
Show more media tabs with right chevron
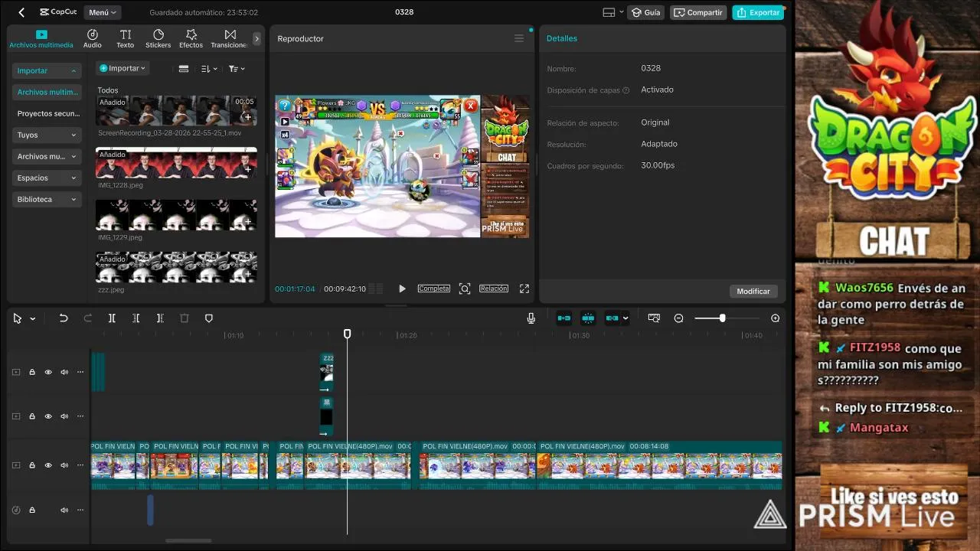tap(256, 39)
